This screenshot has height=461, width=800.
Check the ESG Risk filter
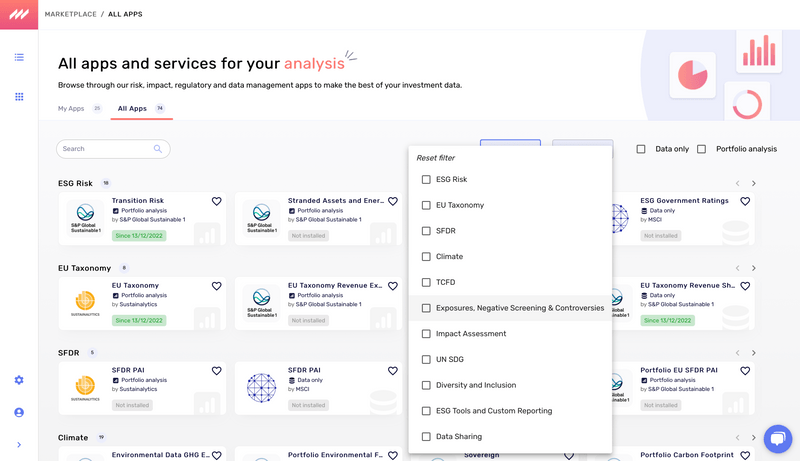coord(426,180)
